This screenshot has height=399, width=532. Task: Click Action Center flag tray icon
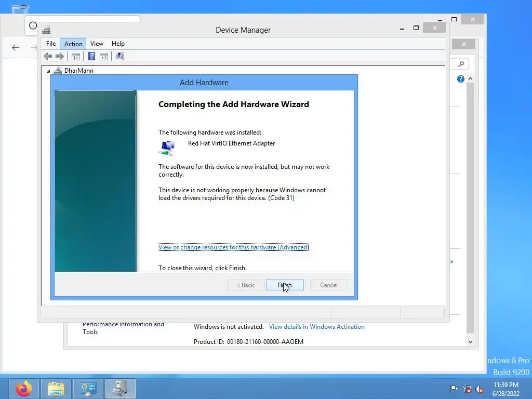[454, 389]
